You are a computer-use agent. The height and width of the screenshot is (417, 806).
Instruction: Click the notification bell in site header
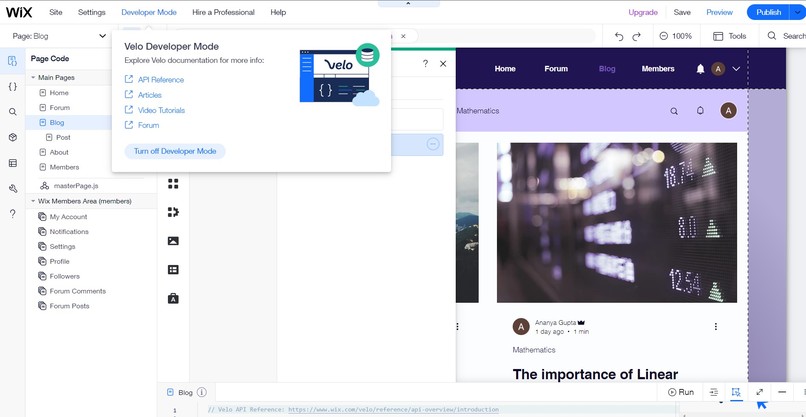[700, 69]
